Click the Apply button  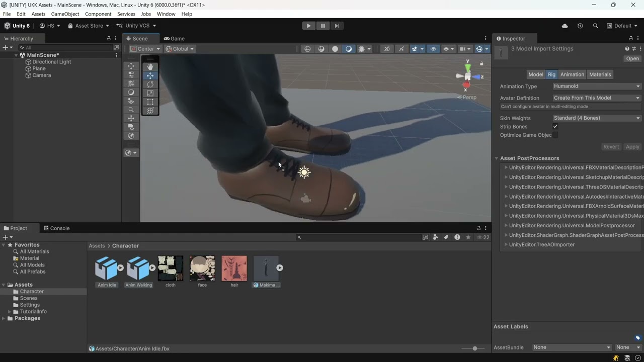632,147
